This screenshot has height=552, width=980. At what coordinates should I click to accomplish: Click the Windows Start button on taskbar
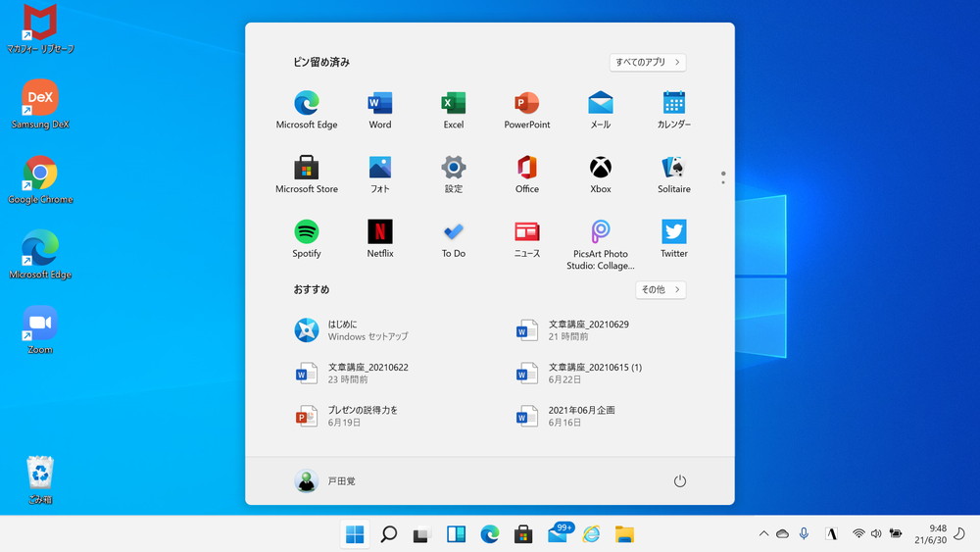point(355,534)
